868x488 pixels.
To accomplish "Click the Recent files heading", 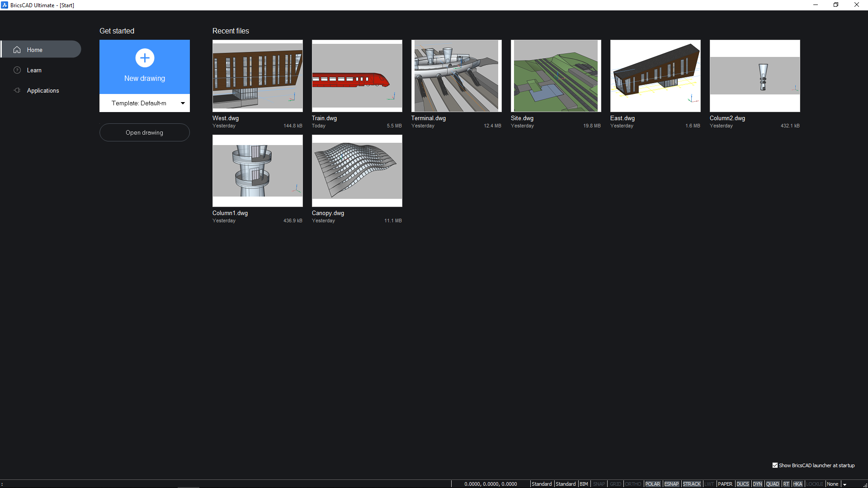I will tap(231, 31).
